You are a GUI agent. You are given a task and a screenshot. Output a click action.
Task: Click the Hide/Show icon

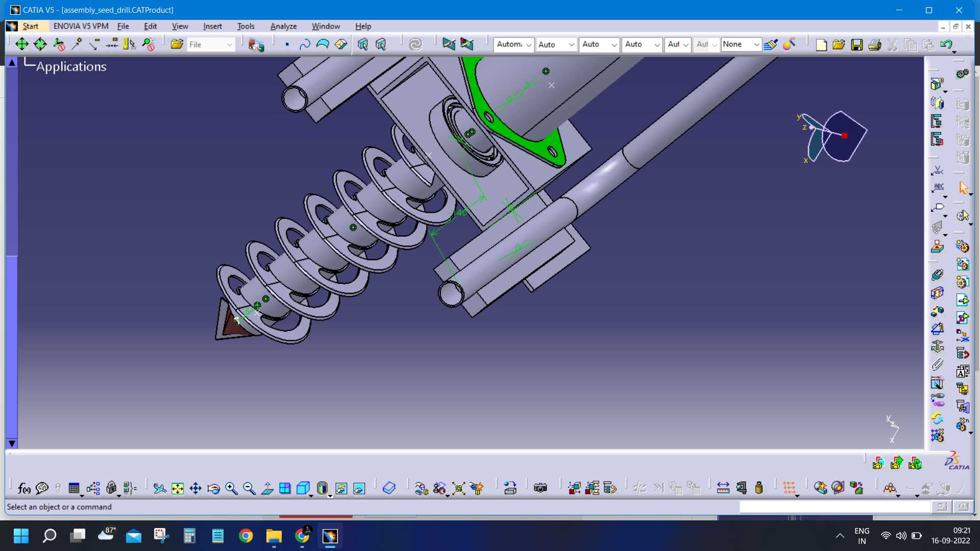click(341, 489)
